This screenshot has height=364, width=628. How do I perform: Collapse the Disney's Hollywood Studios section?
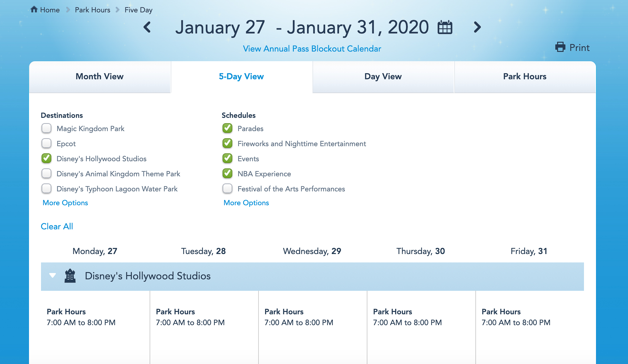pyautogui.click(x=52, y=275)
